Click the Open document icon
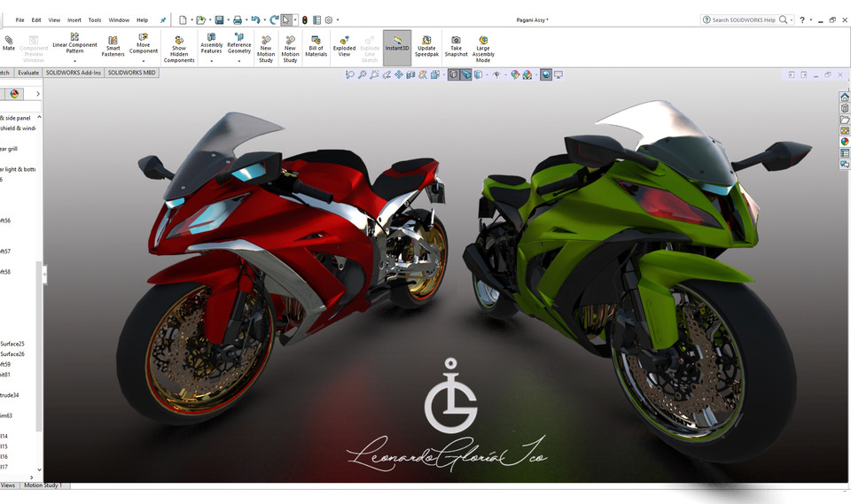Screen dimensions: 851x504 201,20
